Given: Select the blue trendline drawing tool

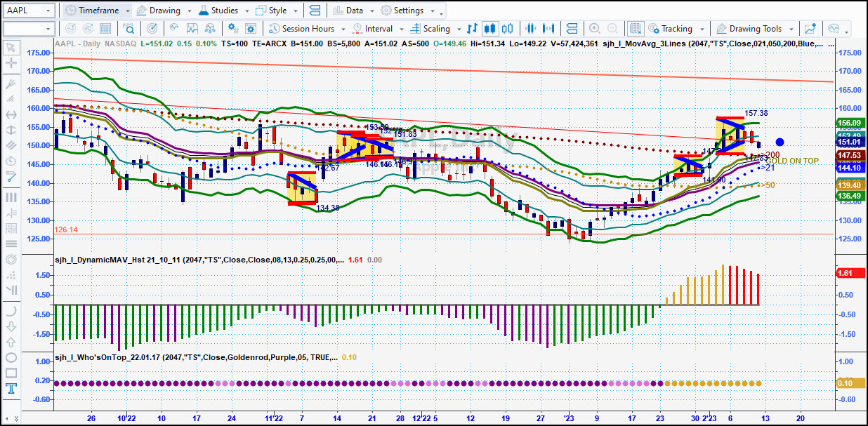Looking at the screenshot, I should coord(11,177).
